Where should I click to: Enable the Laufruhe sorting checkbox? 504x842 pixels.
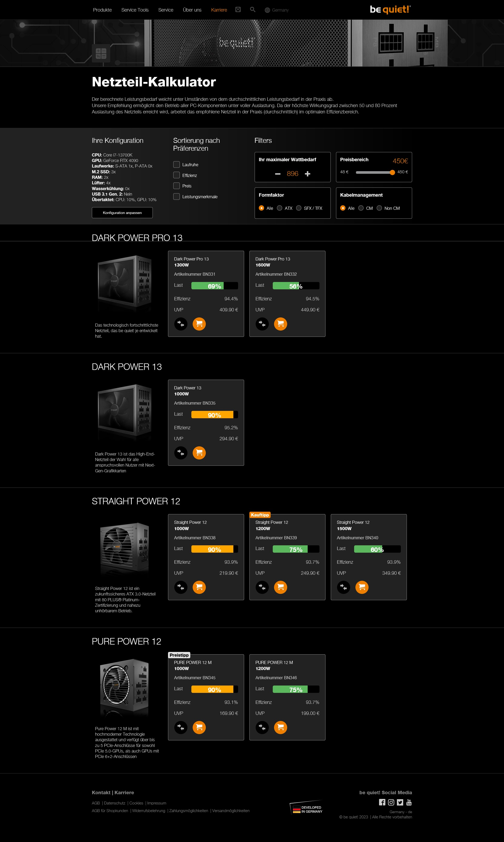(x=177, y=165)
